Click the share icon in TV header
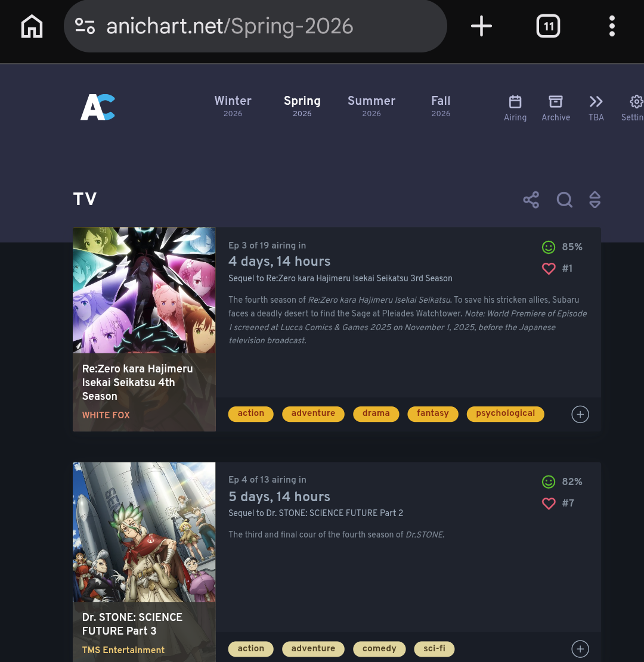644x662 pixels. 531,200
